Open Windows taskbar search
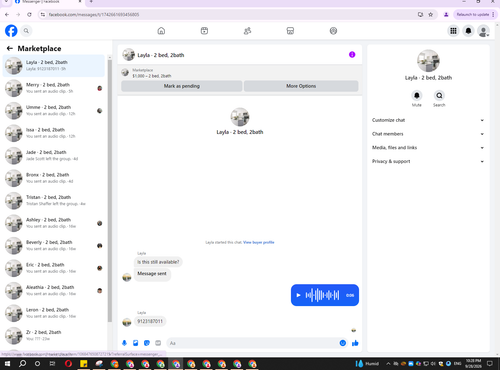The width and height of the screenshot is (500, 370). (x=22, y=363)
